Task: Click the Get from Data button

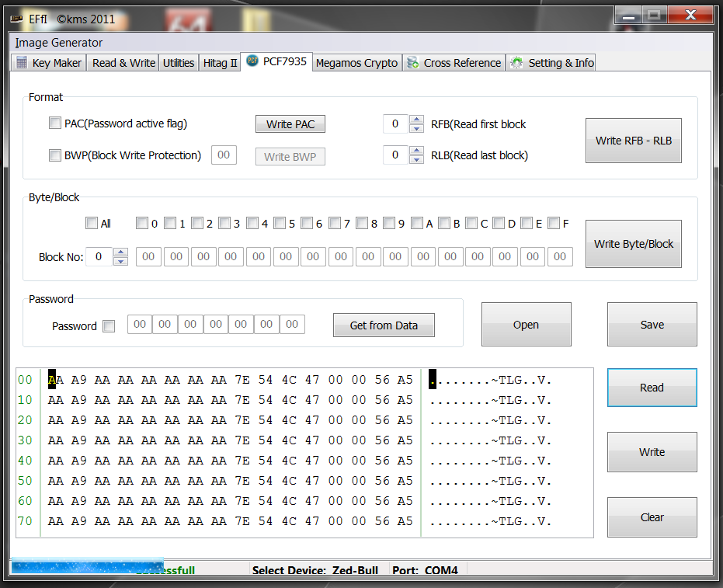Action: point(384,325)
